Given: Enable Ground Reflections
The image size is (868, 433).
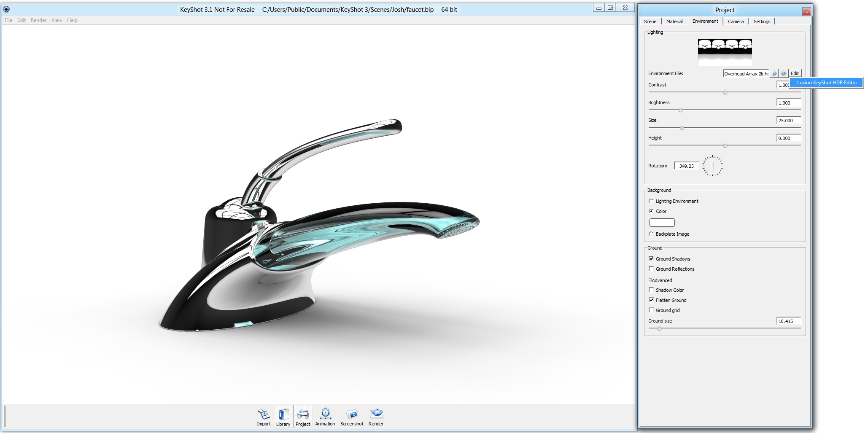Looking at the screenshot, I should (x=651, y=269).
